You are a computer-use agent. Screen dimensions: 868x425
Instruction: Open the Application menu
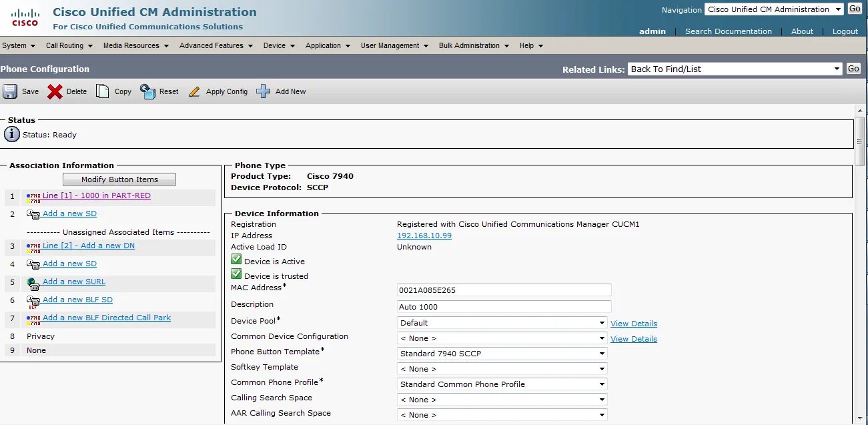(x=328, y=45)
